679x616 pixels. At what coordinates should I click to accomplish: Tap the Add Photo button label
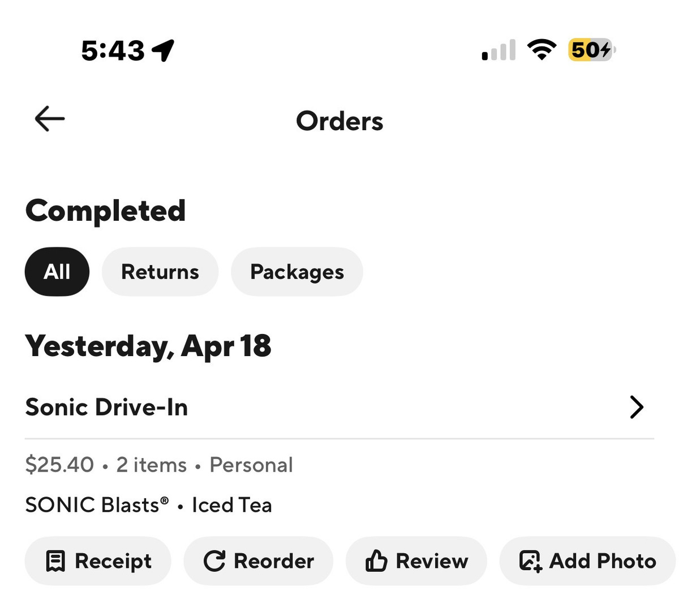click(603, 561)
